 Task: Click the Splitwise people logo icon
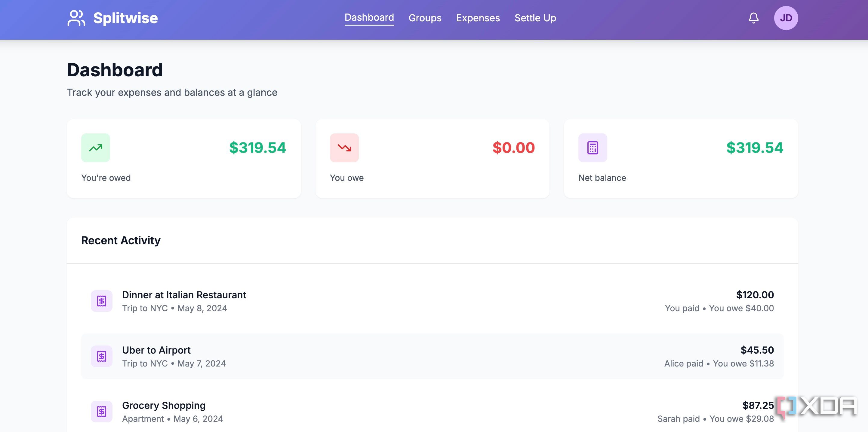point(76,18)
